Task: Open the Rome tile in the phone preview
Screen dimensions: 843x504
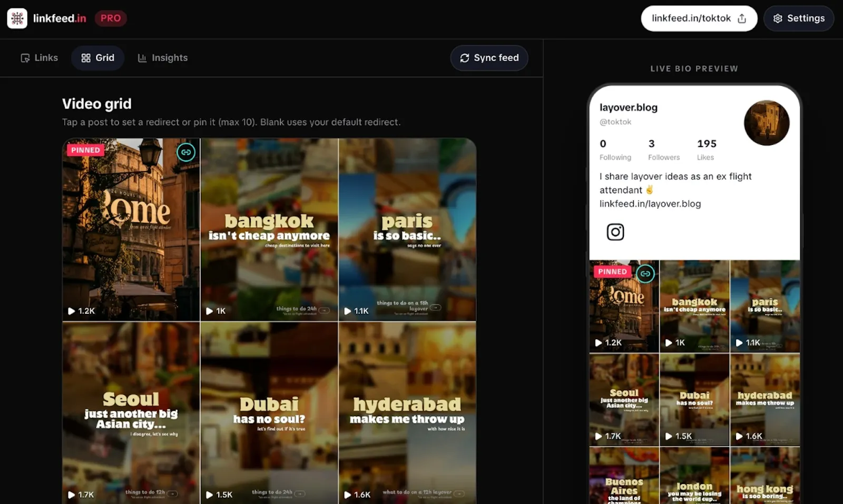Action: tap(624, 307)
